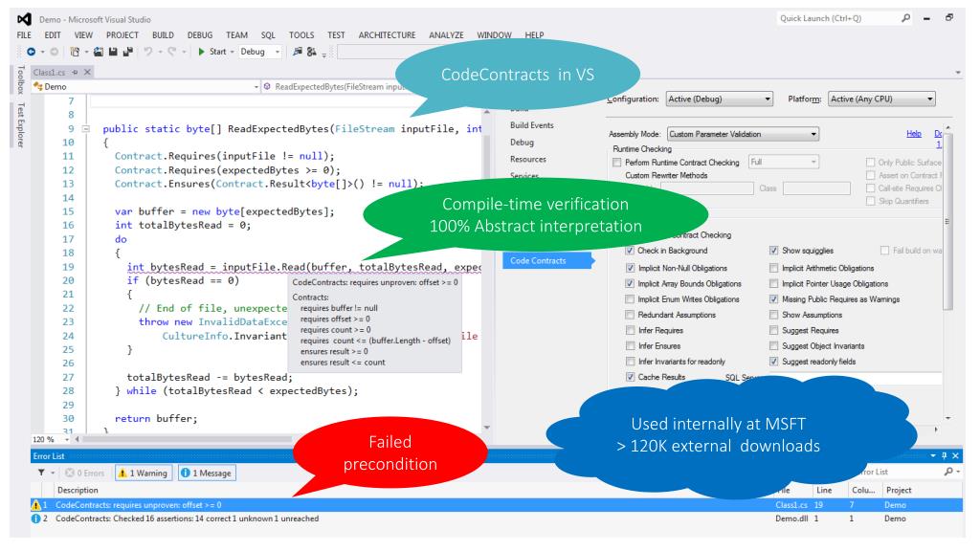Click the Open File toolbar icon
The width and height of the screenshot is (980, 551).
99,52
